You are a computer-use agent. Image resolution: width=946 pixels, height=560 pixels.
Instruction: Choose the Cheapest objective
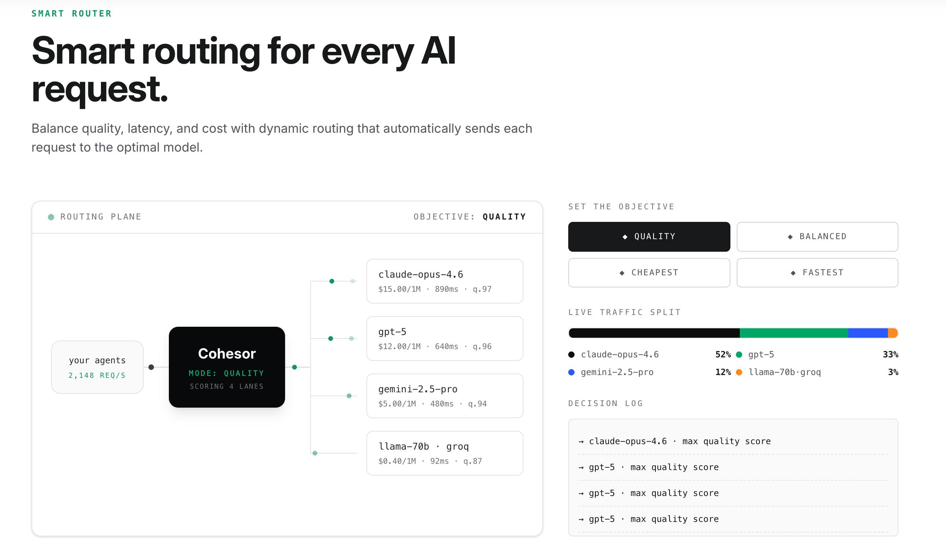point(649,273)
